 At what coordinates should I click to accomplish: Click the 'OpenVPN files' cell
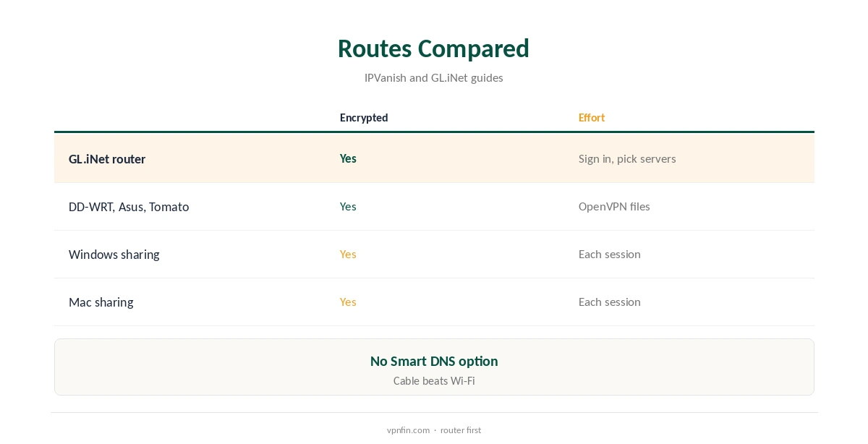[x=614, y=206]
